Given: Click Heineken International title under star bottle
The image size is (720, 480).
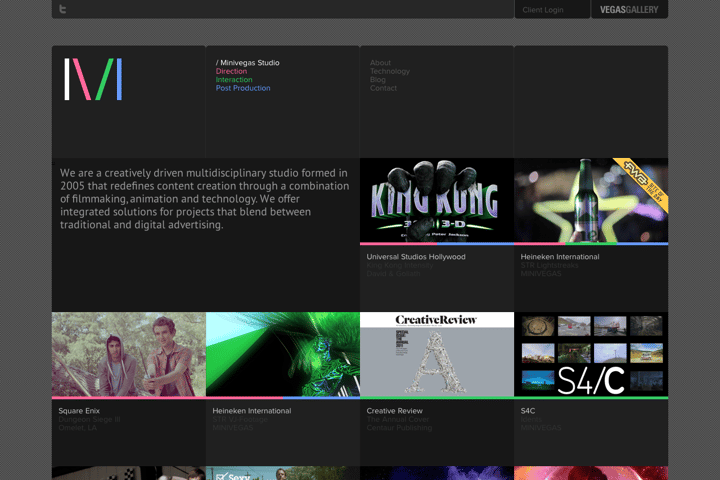Looking at the screenshot, I should (560, 257).
